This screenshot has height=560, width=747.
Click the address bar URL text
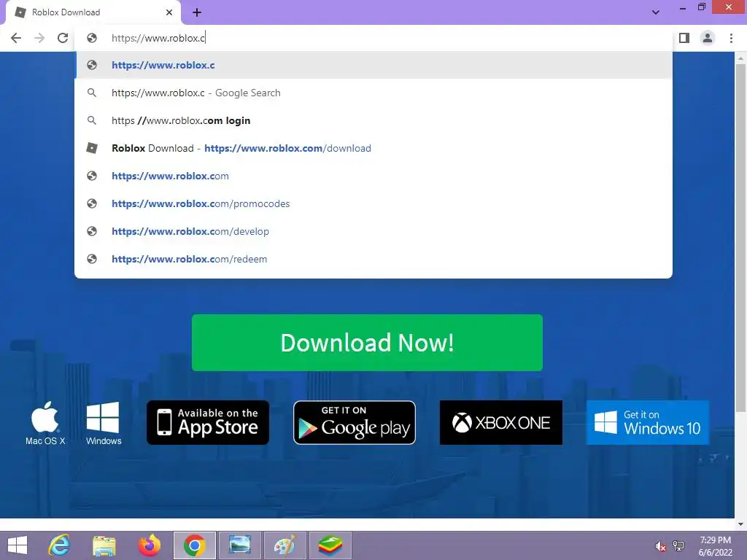pyautogui.click(x=158, y=38)
